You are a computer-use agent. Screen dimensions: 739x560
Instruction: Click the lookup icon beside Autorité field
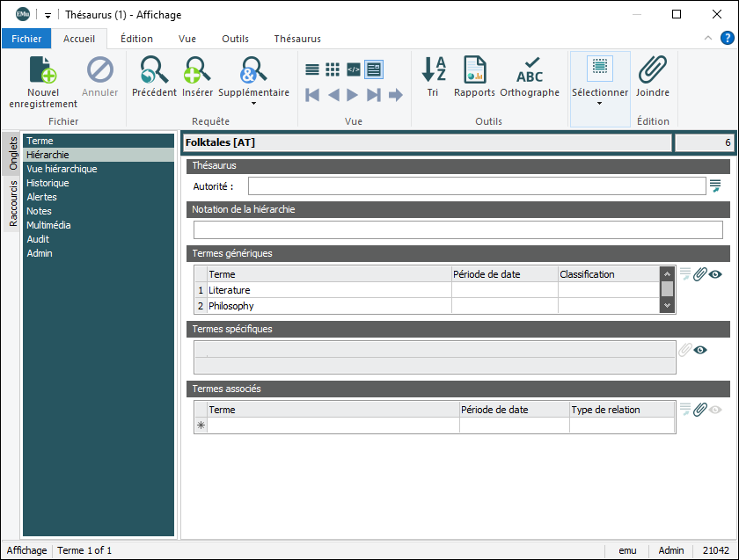715,185
